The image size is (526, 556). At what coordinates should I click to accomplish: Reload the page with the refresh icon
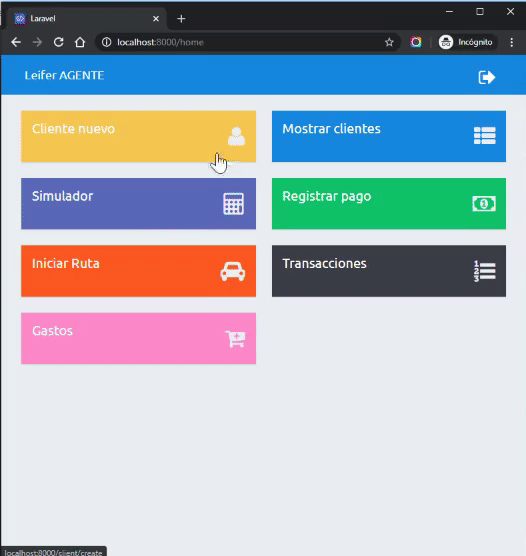point(59,42)
